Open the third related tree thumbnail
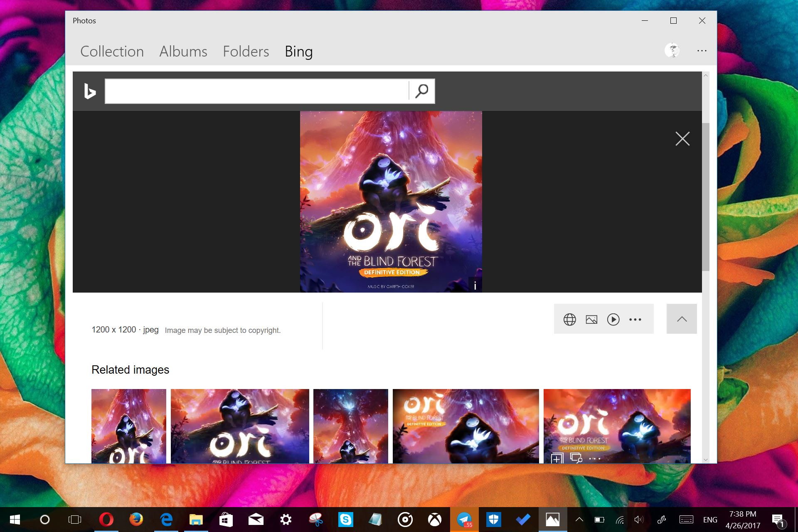This screenshot has height=532, width=798. click(x=350, y=426)
